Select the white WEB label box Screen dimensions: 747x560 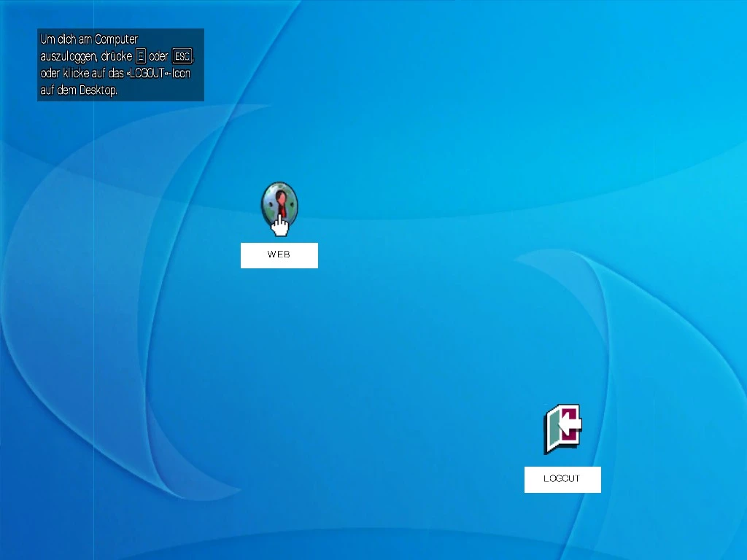pyautogui.click(x=279, y=255)
